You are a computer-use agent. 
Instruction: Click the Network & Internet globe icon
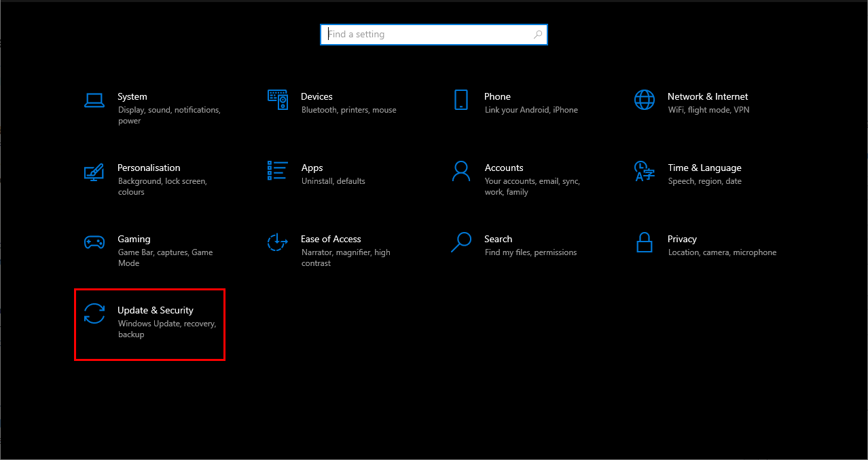(644, 100)
